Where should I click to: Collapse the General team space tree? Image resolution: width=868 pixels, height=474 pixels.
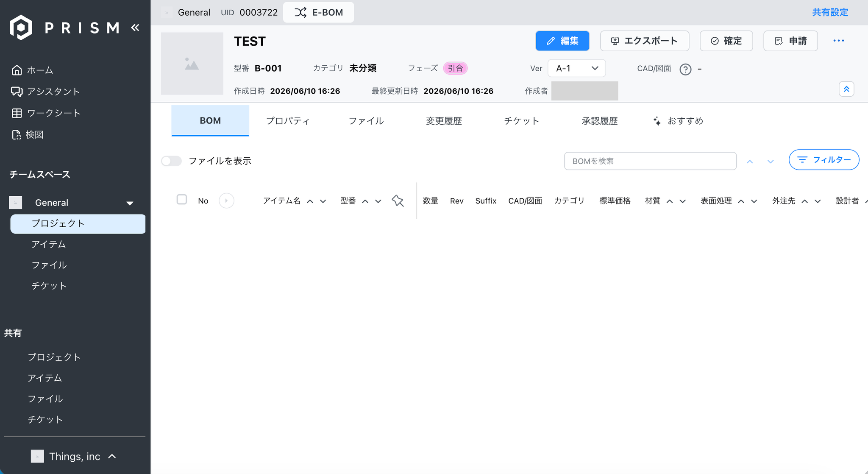click(x=130, y=203)
